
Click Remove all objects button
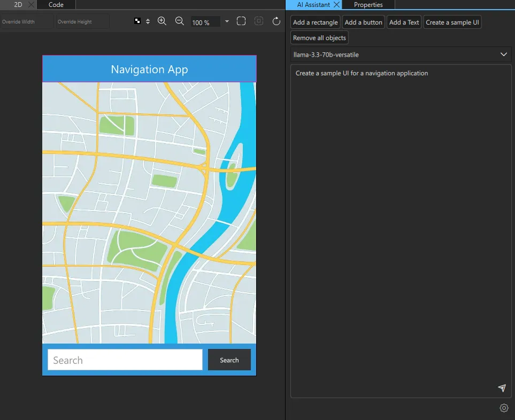(319, 38)
